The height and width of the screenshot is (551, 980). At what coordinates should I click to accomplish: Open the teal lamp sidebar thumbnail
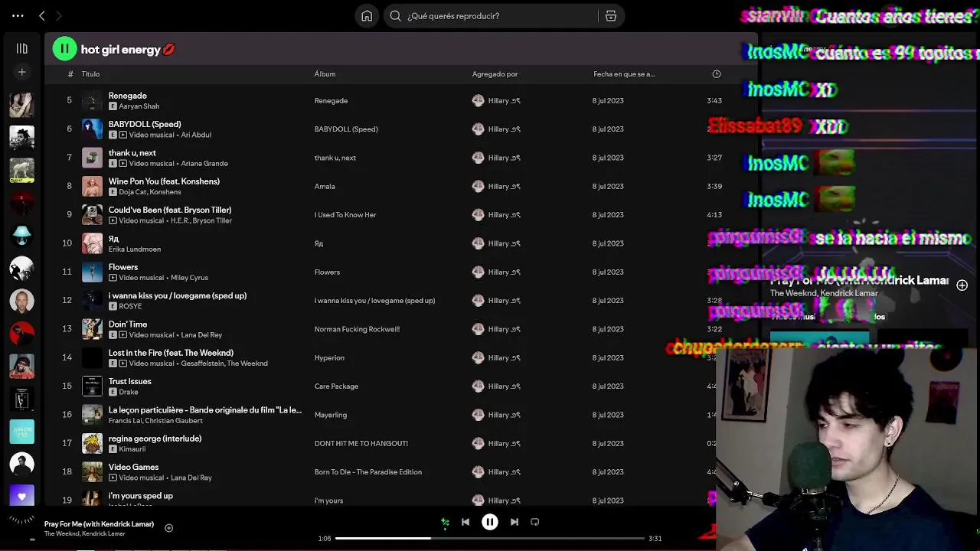coord(21,235)
